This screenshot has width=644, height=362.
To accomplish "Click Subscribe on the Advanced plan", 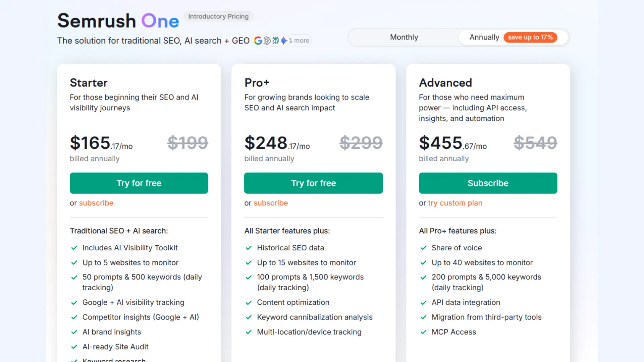I will coord(488,183).
